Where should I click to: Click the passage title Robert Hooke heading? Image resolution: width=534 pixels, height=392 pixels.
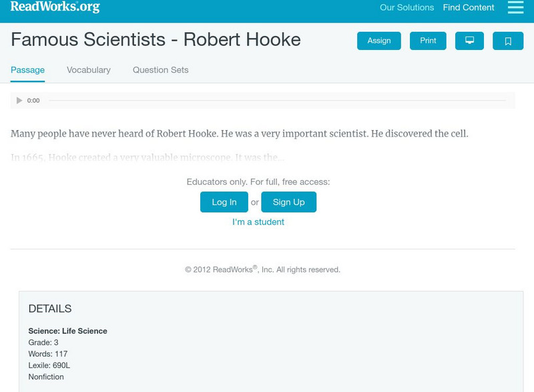pos(156,39)
